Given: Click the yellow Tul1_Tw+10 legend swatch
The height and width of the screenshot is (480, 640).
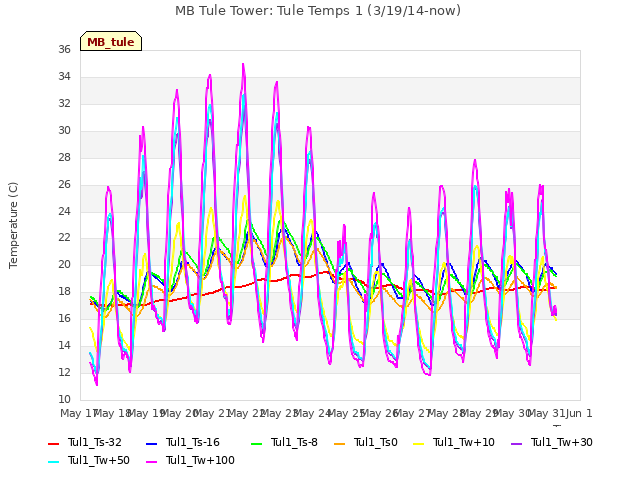Looking at the screenshot, I should tap(419, 443).
